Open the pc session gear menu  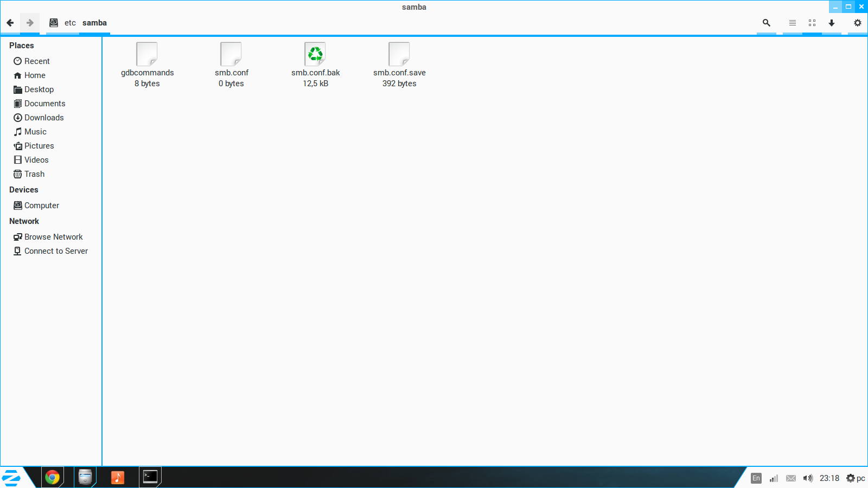[856, 478]
